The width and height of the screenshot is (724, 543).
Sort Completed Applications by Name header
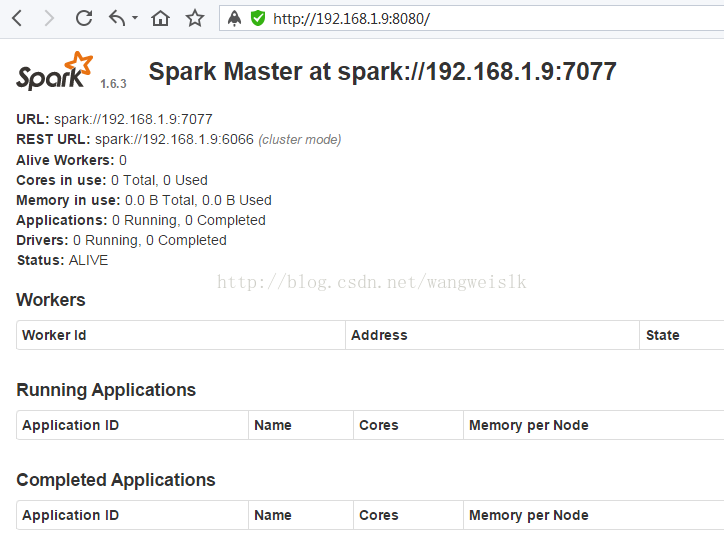tap(301, 515)
